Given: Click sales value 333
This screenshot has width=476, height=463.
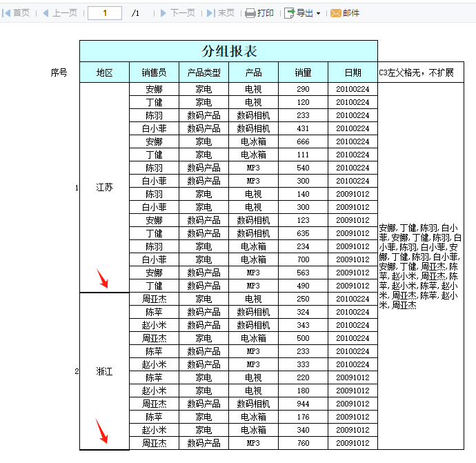Looking at the screenshot, I should click(x=303, y=364).
